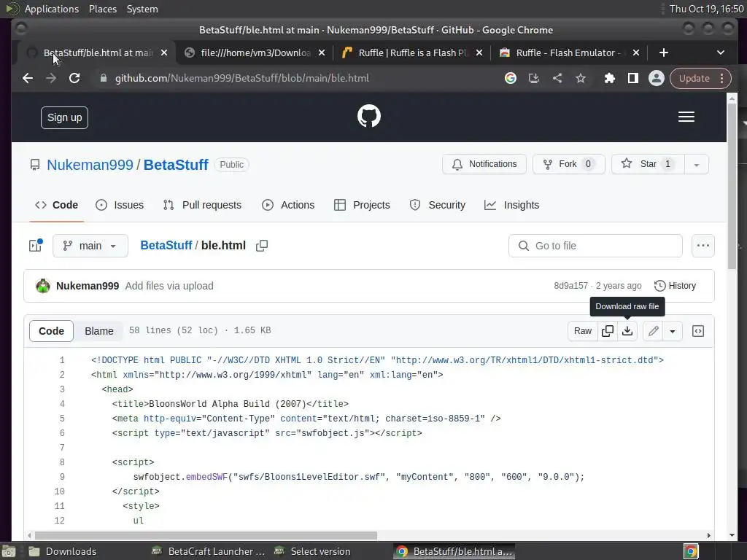Click the Google icon in address bar
747x560 pixels.
pos(510,78)
